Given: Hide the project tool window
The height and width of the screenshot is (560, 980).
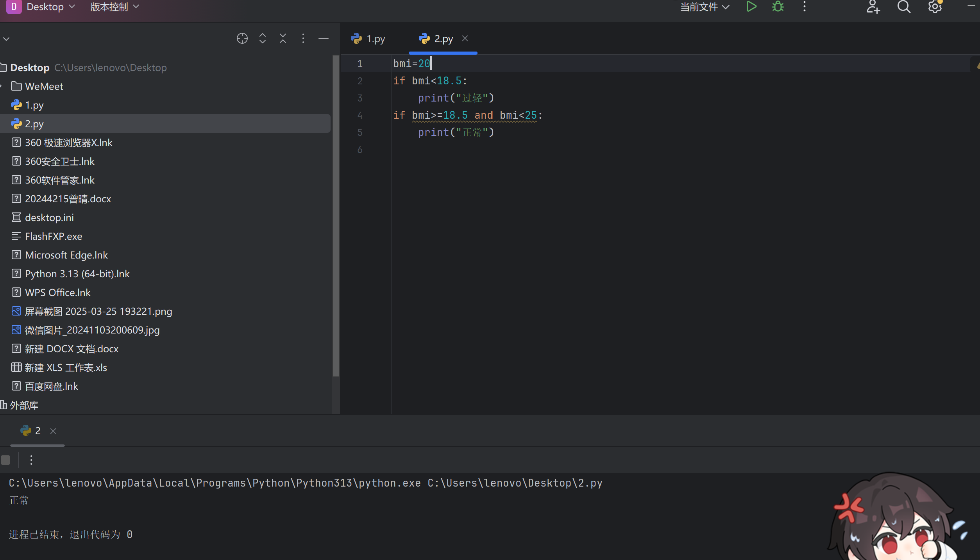Looking at the screenshot, I should [x=324, y=38].
